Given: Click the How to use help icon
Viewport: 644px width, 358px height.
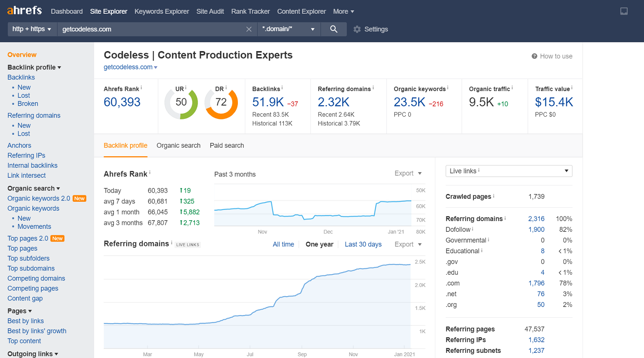Looking at the screenshot, I should [535, 56].
